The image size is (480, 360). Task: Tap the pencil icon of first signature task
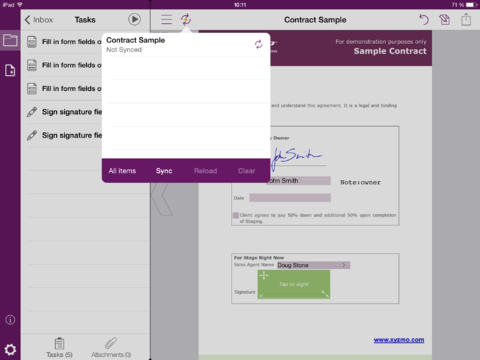click(32, 112)
